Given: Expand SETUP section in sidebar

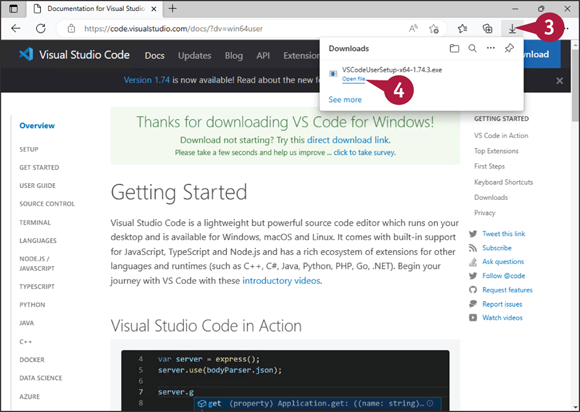Looking at the screenshot, I should pos(29,149).
